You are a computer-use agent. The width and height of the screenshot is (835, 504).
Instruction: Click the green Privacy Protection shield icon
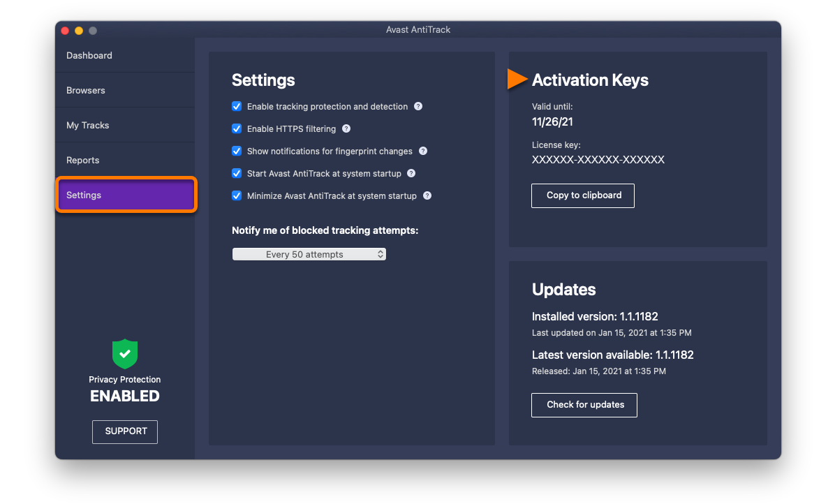(125, 354)
